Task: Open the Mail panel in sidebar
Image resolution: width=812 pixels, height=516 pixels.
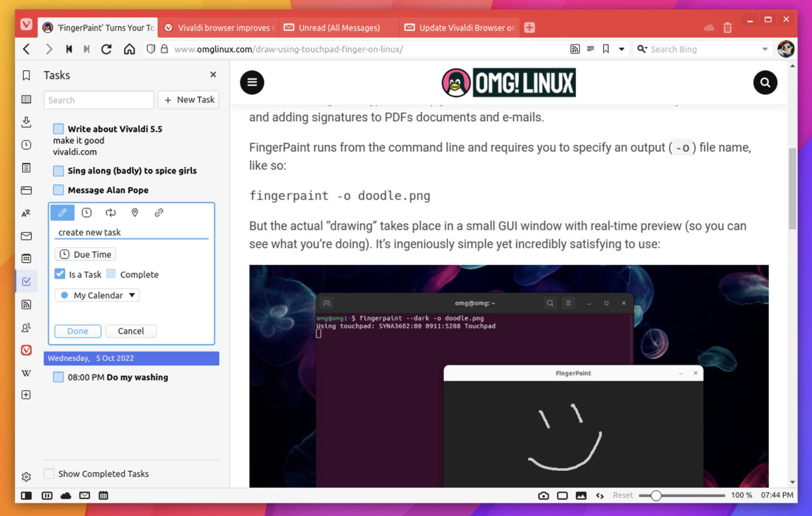Action: click(26, 236)
